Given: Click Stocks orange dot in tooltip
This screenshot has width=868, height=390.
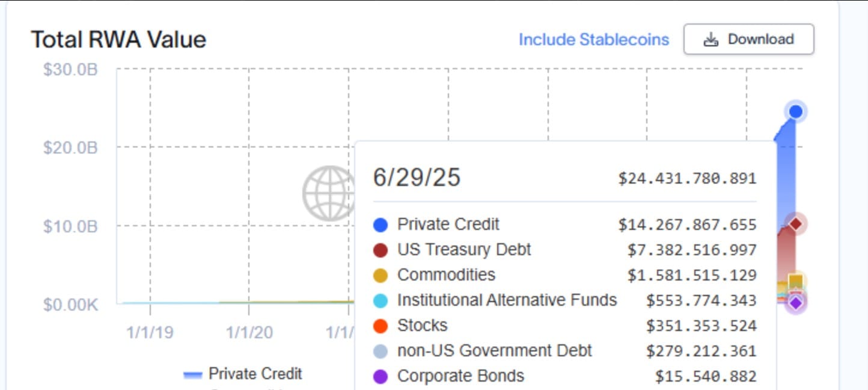Looking at the screenshot, I should point(381,326).
